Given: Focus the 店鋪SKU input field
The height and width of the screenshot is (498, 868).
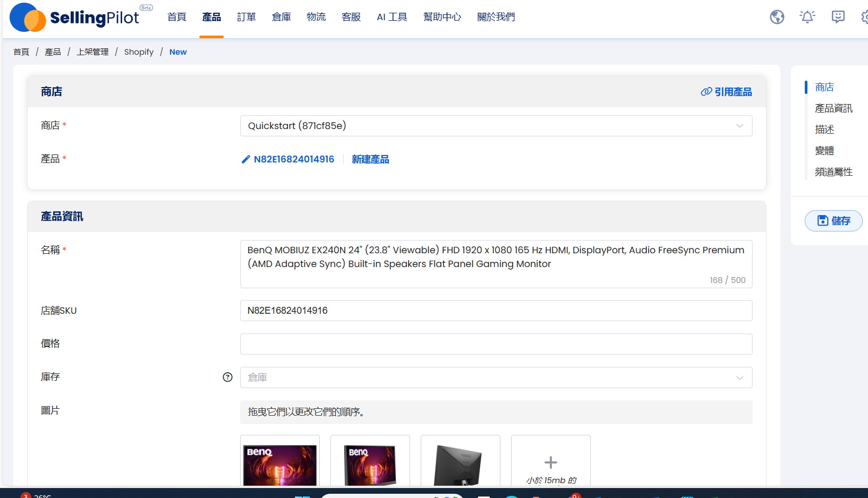Looking at the screenshot, I should pos(496,311).
